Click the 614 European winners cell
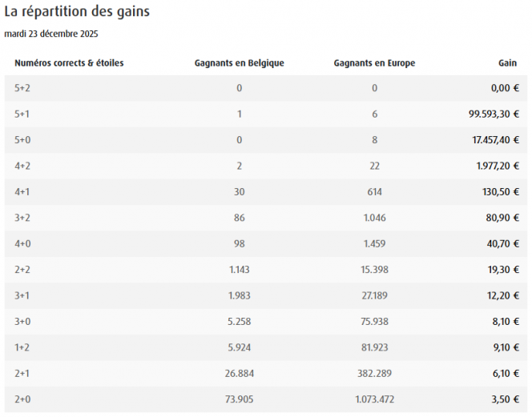Image resolution: width=532 pixels, height=417 pixels. [374, 192]
